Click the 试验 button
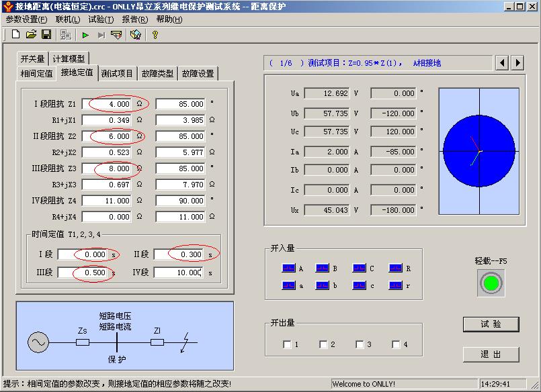The height and width of the screenshot is (392, 541). (491, 324)
